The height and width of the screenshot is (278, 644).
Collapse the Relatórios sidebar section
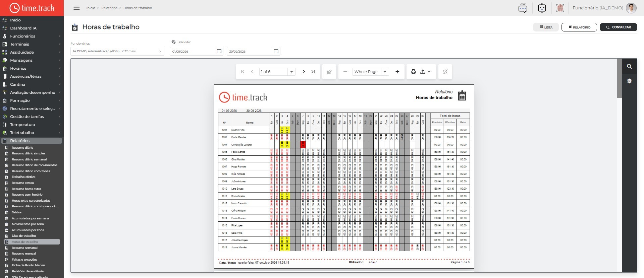click(x=32, y=141)
